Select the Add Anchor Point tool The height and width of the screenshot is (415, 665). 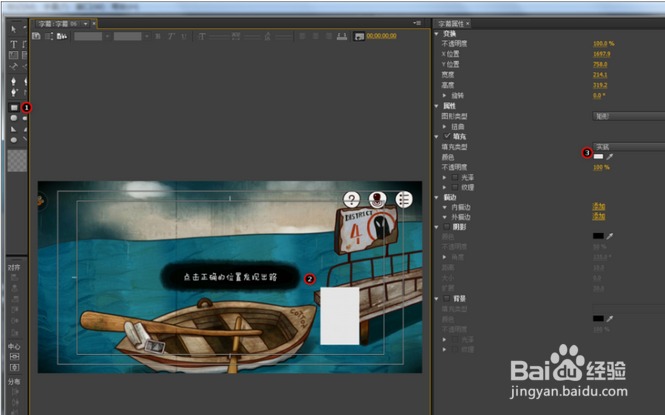click(x=14, y=92)
